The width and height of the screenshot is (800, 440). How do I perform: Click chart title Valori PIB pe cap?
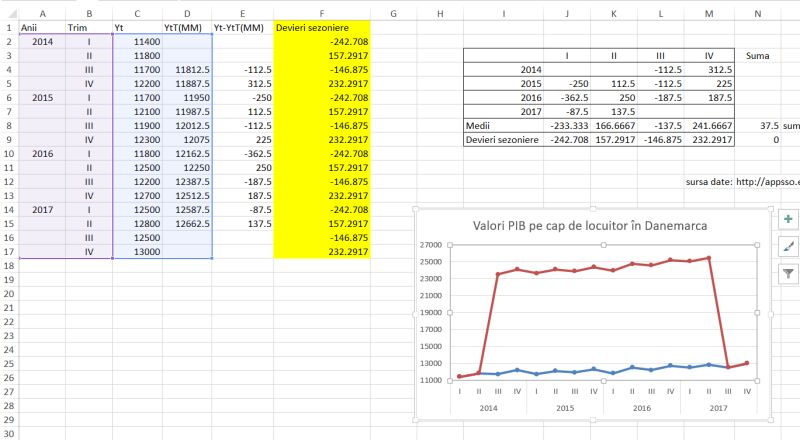[x=590, y=226]
